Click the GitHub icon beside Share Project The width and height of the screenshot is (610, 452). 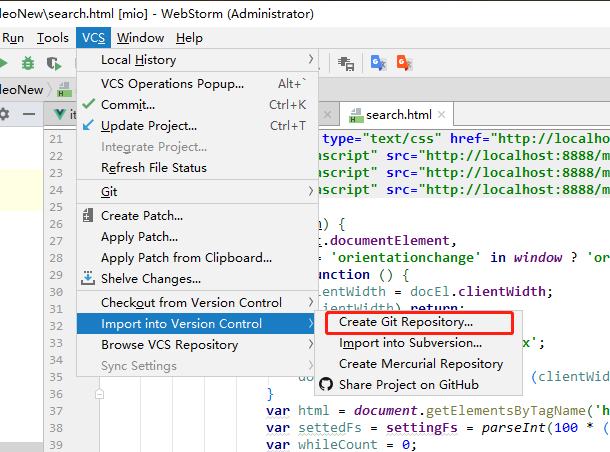pyautogui.click(x=325, y=385)
